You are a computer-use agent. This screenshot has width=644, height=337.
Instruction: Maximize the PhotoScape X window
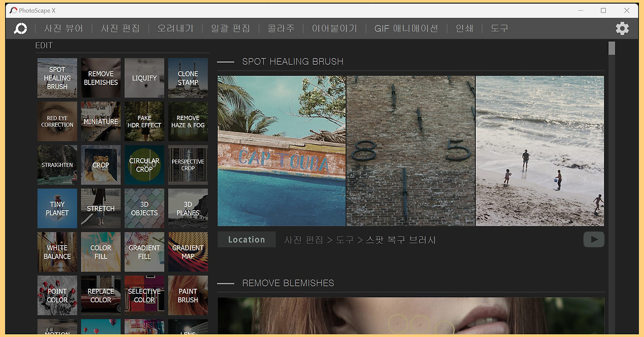coord(603,10)
